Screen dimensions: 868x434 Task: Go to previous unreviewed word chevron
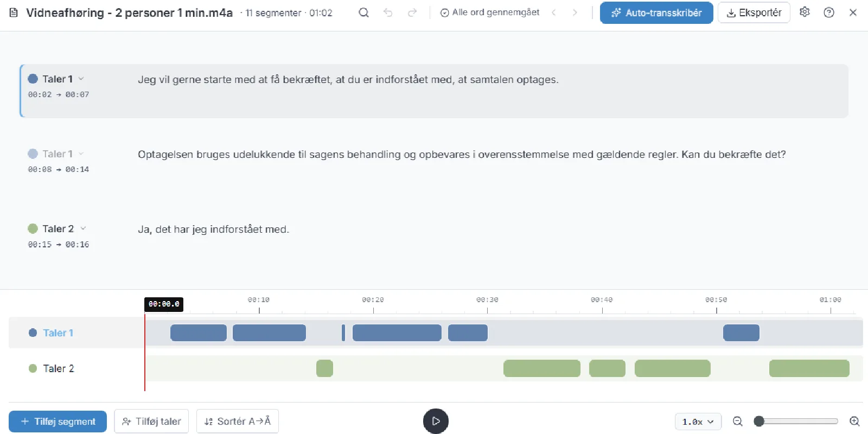[554, 12]
